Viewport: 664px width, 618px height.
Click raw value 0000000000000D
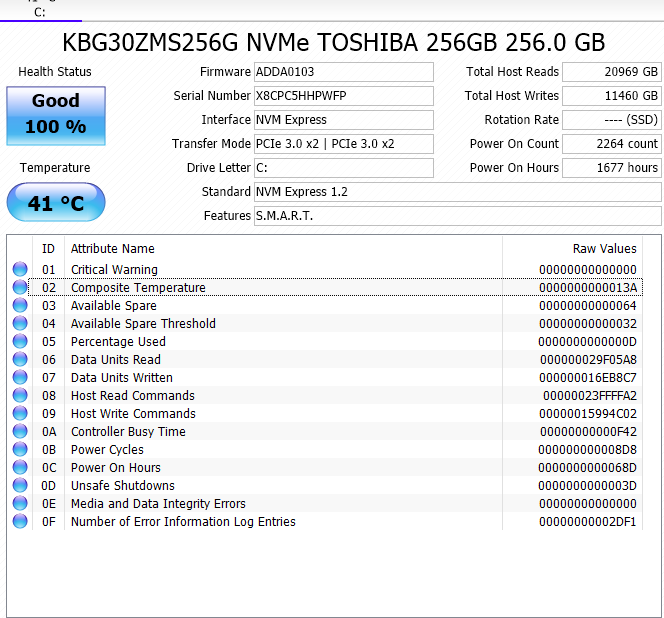pos(588,342)
